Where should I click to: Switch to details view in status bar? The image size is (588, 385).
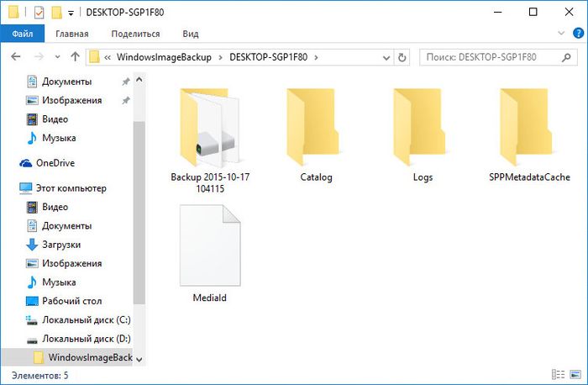point(558,375)
